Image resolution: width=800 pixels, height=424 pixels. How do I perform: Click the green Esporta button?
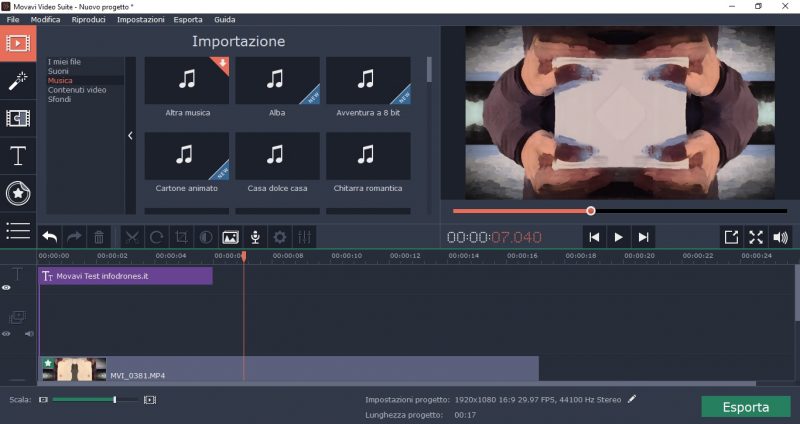coord(745,407)
